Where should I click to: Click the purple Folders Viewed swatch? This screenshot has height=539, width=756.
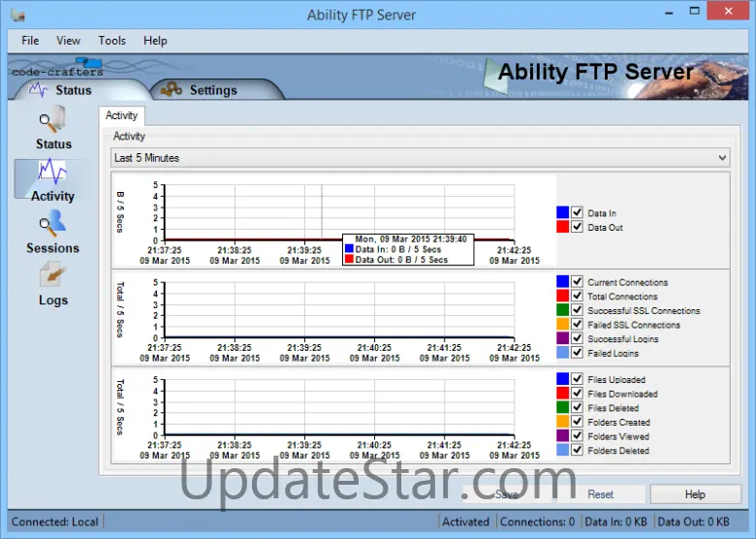(x=563, y=435)
